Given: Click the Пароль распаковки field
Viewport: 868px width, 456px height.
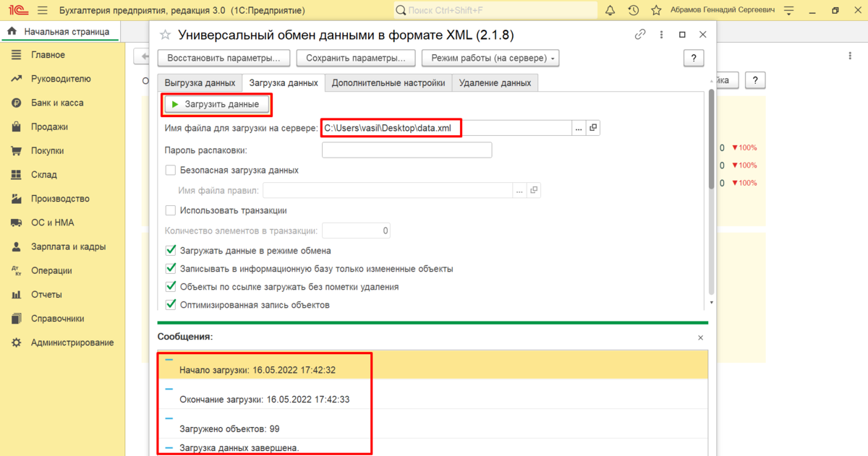Looking at the screenshot, I should [x=407, y=150].
